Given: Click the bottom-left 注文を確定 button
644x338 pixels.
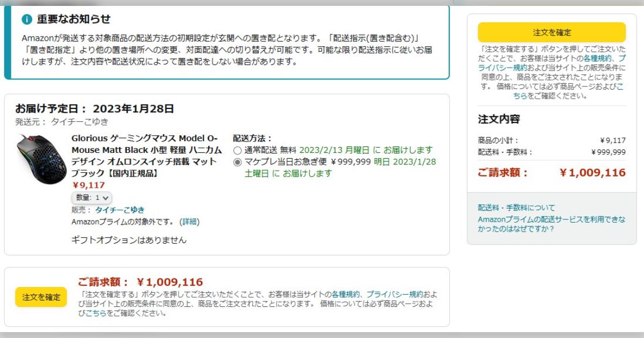Looking at the screenshot, I should (x=41, y=297).
